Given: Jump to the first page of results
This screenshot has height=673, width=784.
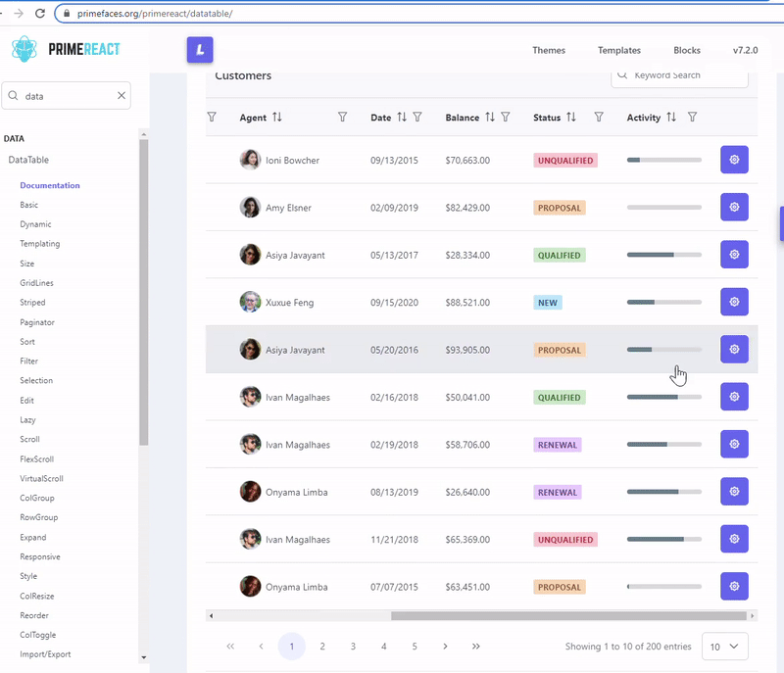Looking at the screenshot, I should click(230, 647).
